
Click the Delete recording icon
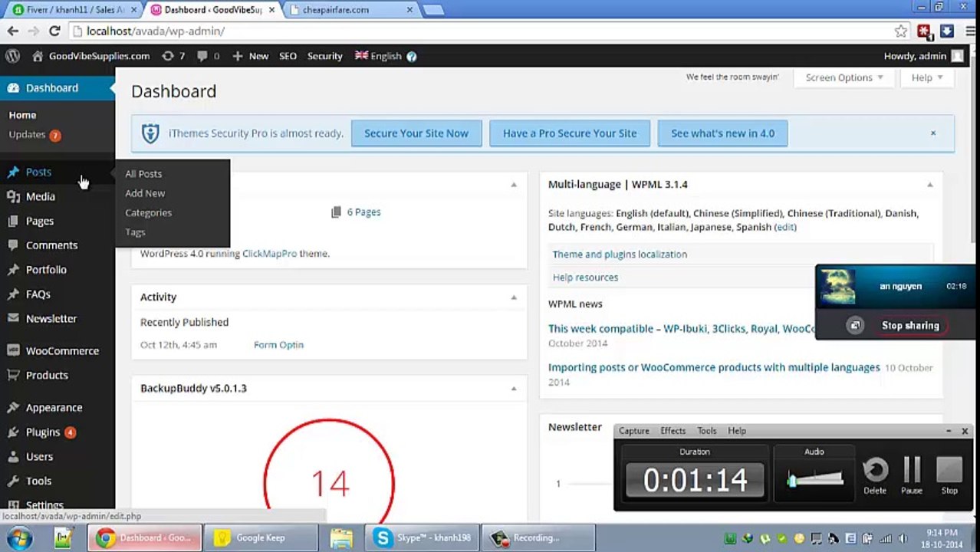point(875,475)
